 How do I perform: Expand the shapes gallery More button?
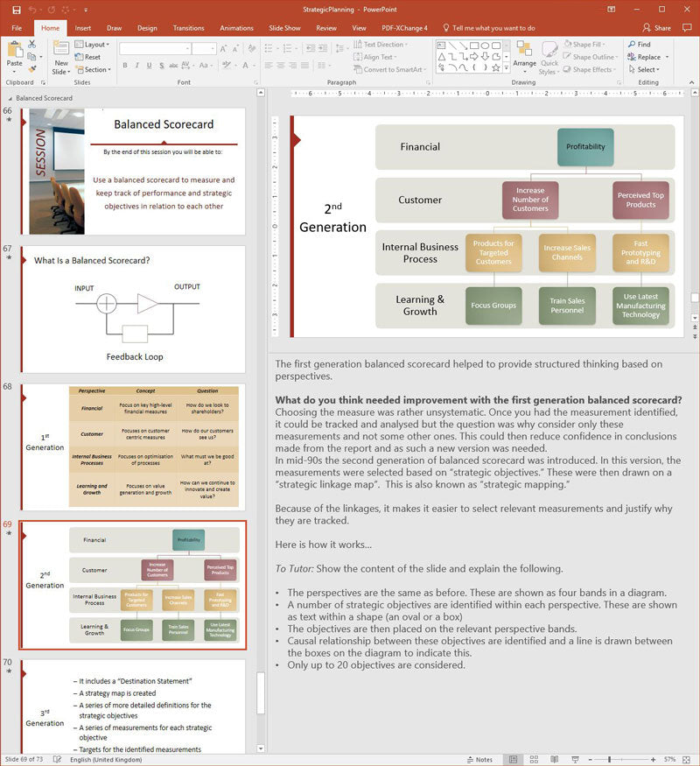coord(507,68)
